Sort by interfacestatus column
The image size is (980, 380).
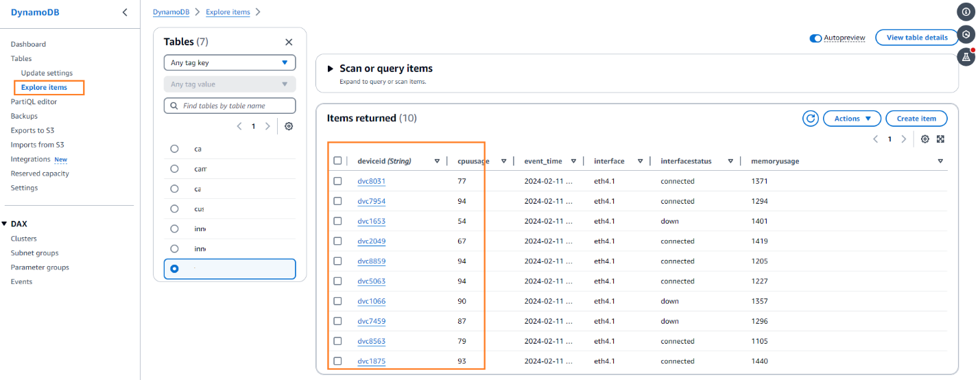730,161
